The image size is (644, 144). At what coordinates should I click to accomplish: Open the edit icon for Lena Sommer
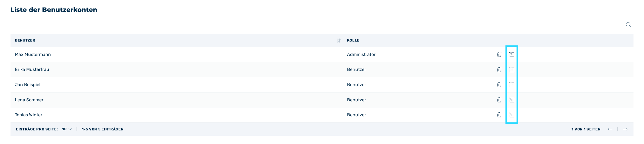click(x=512, y=100)
